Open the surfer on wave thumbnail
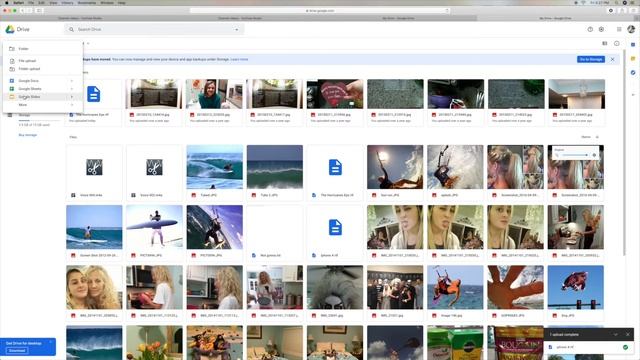Image resolution: width=640 pixels, height=360 pixels. (214, 167)
